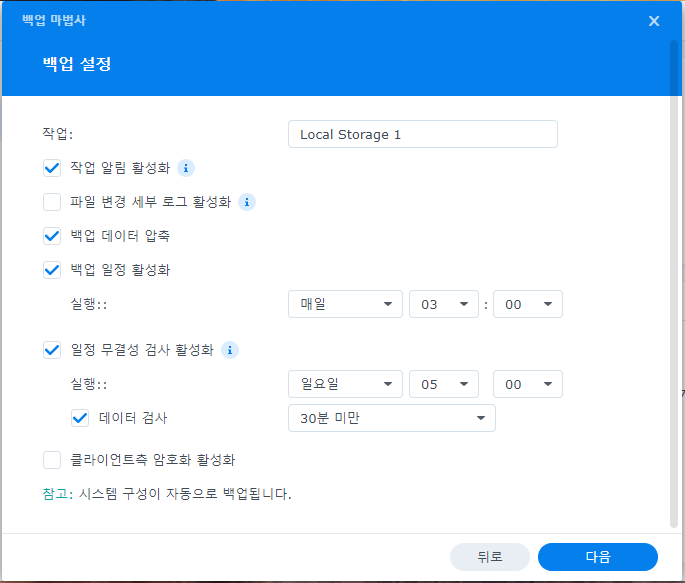The width and height of the screenshot is (685, 583).
Task: Close the 백업 마법사 dialog
Action: (x=654, y=21)
